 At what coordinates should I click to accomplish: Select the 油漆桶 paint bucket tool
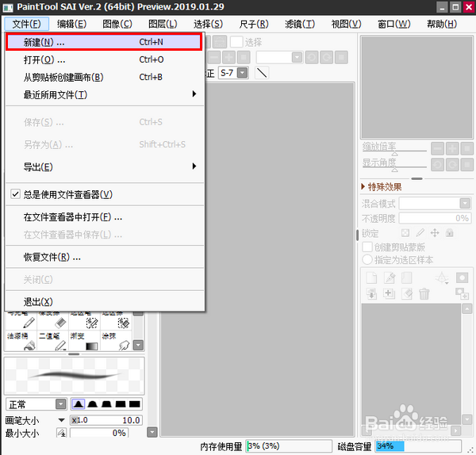click(21, 341)
